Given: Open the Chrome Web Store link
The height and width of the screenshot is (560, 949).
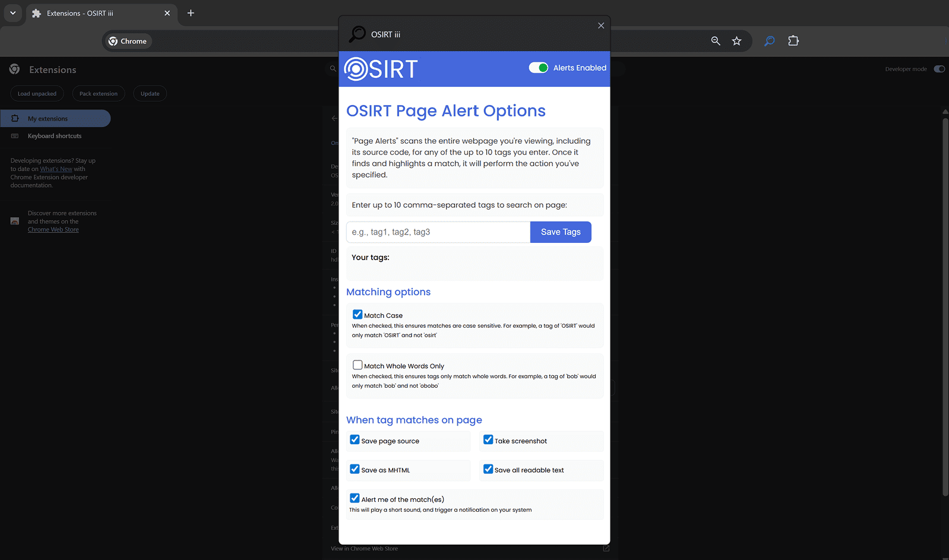Looking at the screenshot, I should (53, 230).
